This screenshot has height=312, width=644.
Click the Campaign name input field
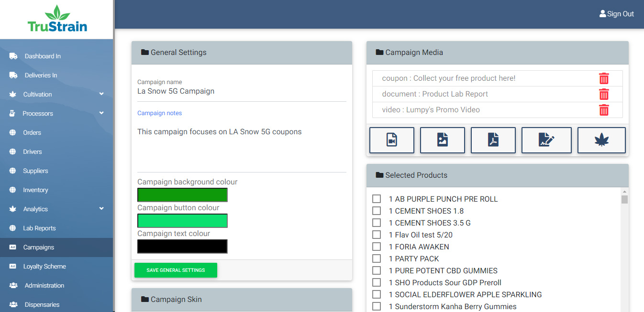click(x=241, y=91)
